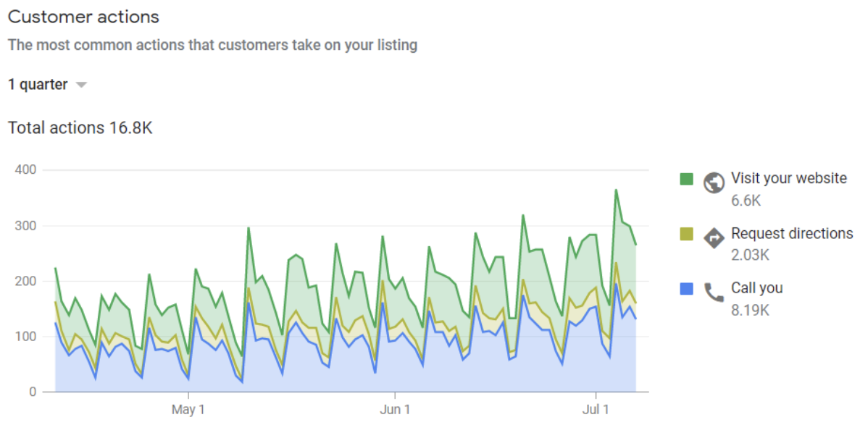This screenshot has height=433, width=868.
Task: Click the phone icon for calls
Action: point(714,292)
